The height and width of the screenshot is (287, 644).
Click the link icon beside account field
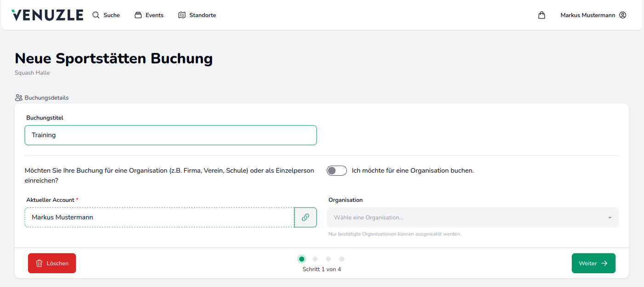(305, 218)
